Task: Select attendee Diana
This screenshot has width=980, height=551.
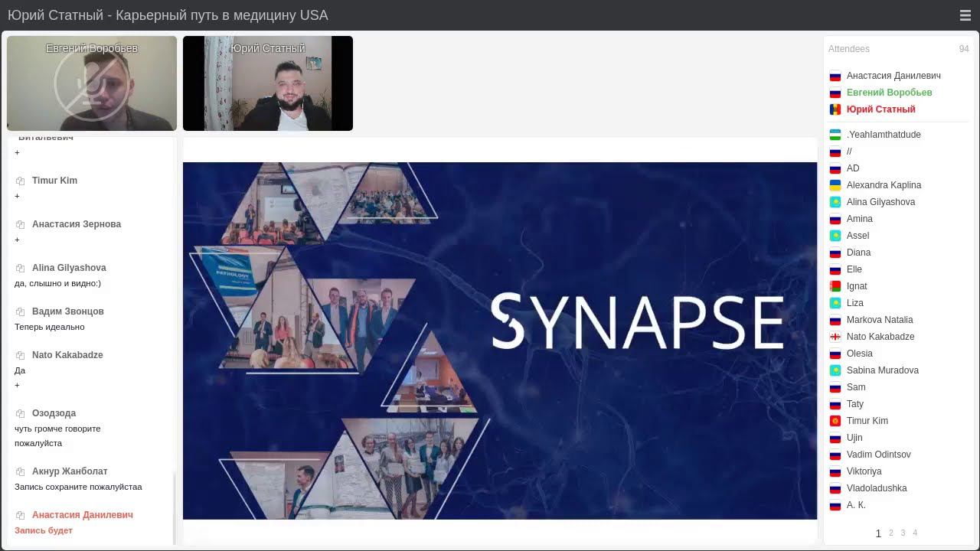Action: pos(858,253)
